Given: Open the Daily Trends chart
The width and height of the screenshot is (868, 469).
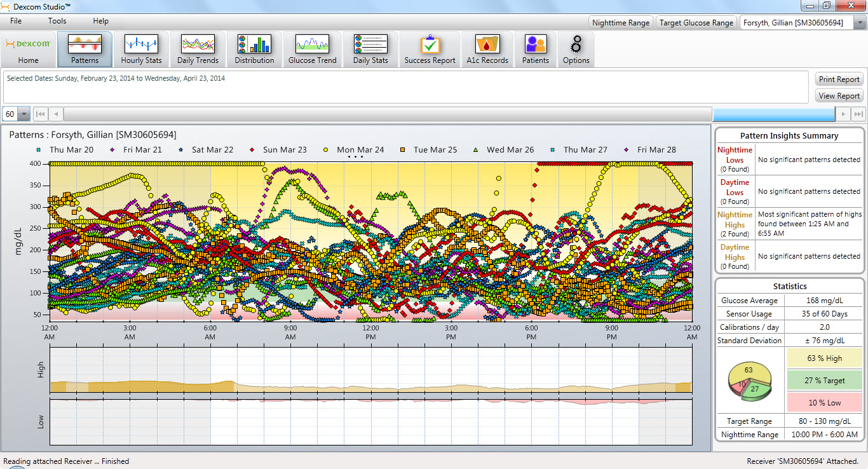Looking at the screenshot, I should coord(198,50).
